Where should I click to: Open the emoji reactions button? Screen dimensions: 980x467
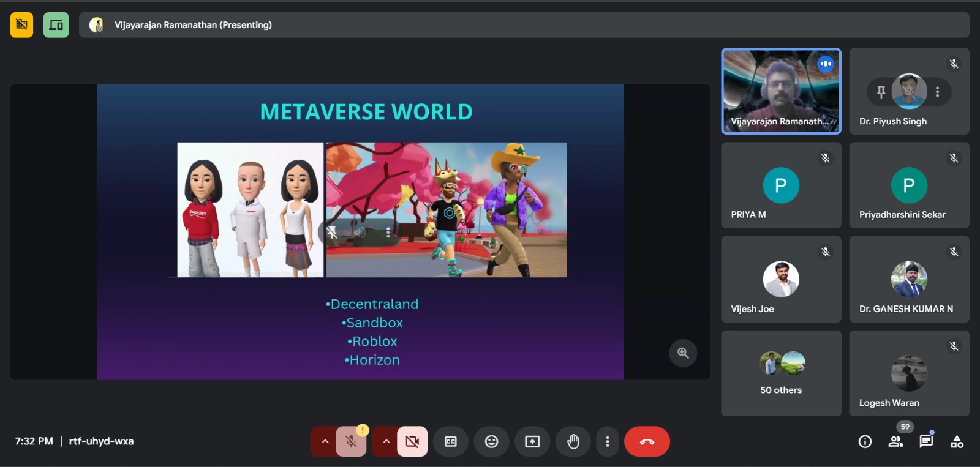point(491,441)
